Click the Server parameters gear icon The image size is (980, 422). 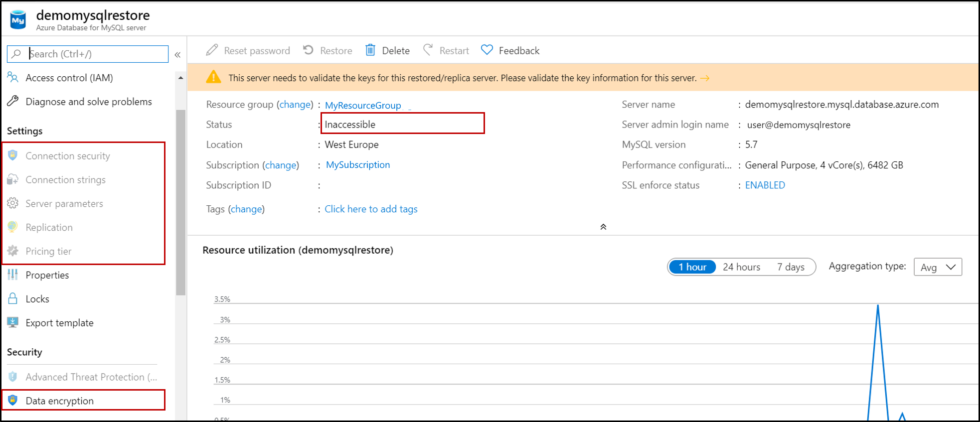pyautogui.click(x=12, y=203)
